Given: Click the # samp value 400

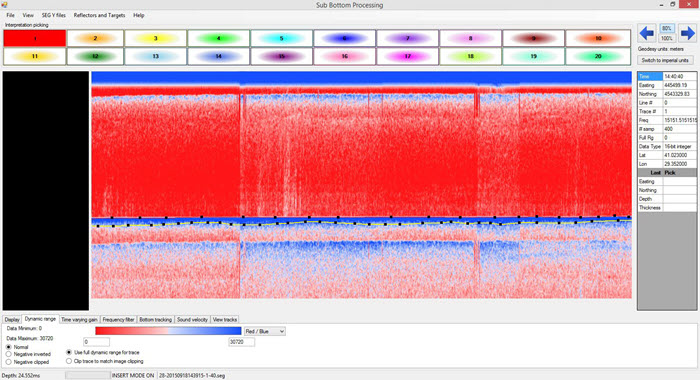Looking at the screenshot, I should (679, 129).
